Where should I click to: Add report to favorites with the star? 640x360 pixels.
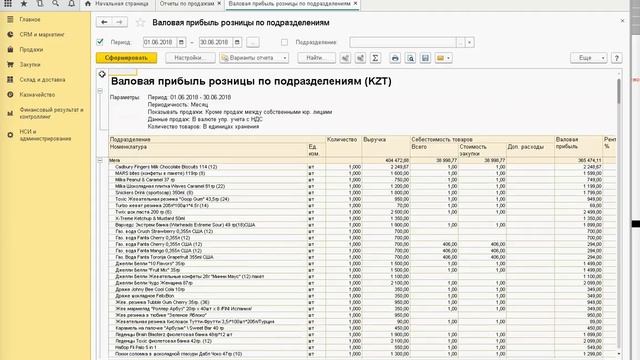(140, 22)
